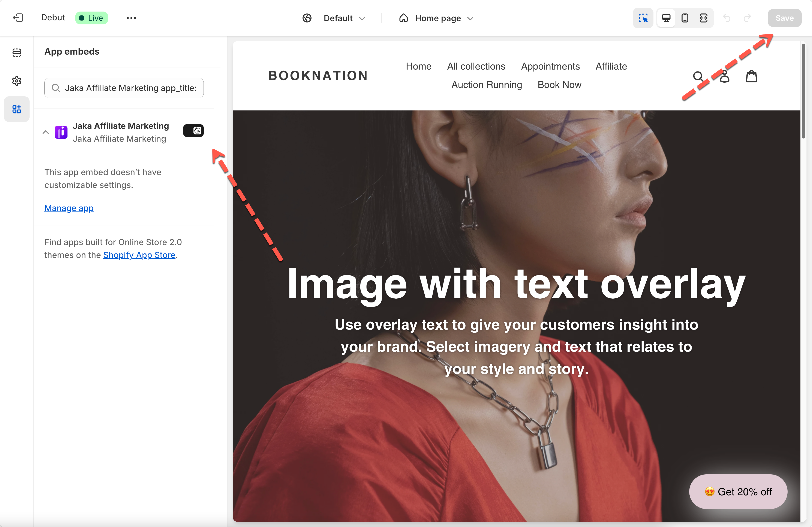Toggle Jaka Affiliate Marketing app embed
Screen dimensions: 812x527
193,131
